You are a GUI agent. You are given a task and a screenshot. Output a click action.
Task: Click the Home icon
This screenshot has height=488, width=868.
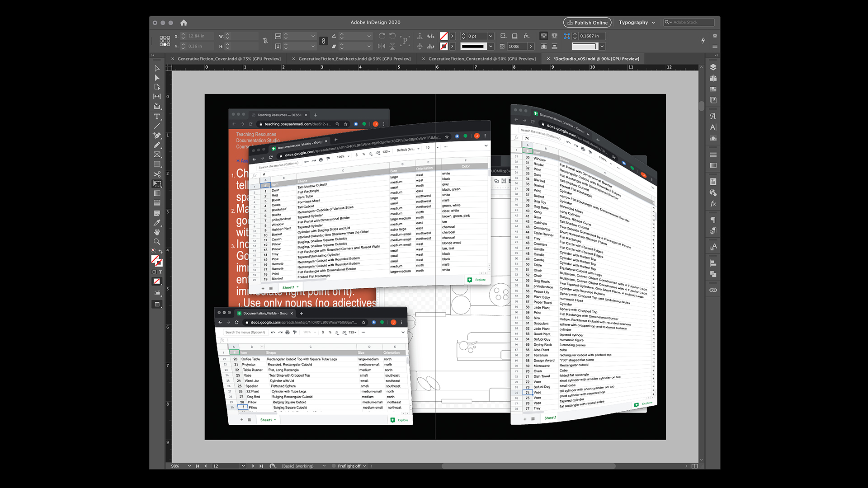pyautogui.click(x=184, y=23)
